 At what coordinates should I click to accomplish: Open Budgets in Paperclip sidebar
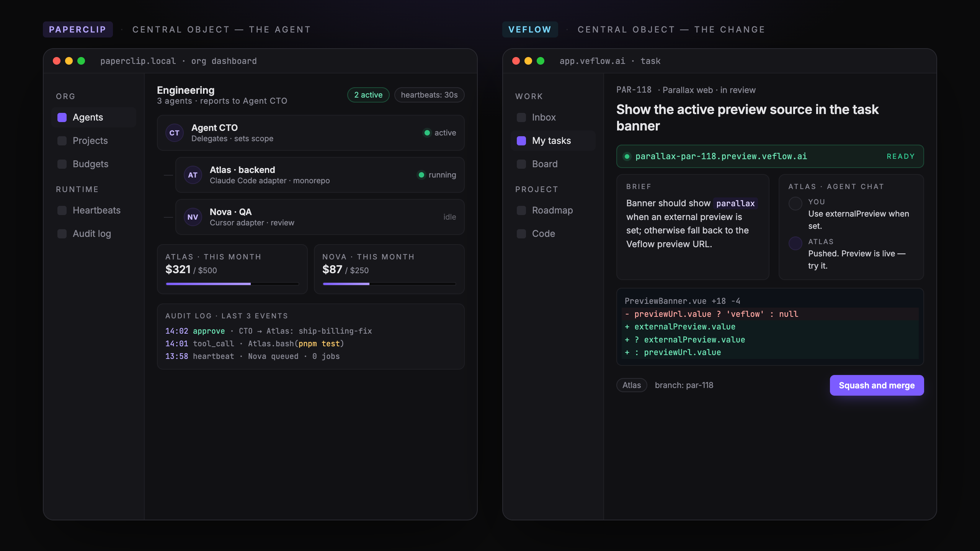[94, 164]
